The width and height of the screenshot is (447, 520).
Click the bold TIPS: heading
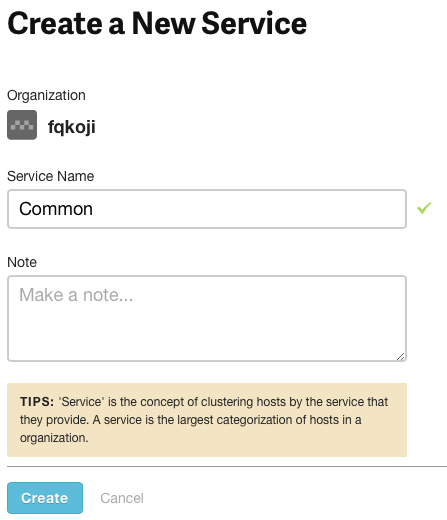[37, 402]
